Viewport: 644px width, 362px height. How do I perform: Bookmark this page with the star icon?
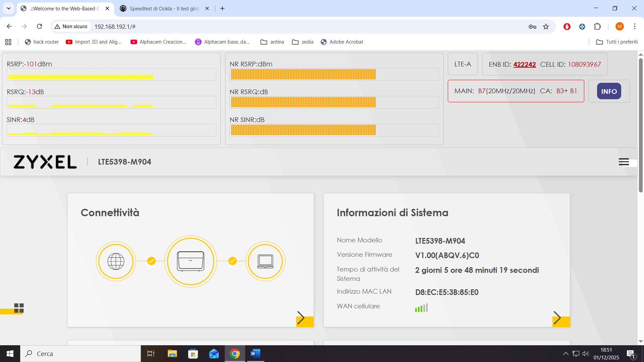pos(546,26)
